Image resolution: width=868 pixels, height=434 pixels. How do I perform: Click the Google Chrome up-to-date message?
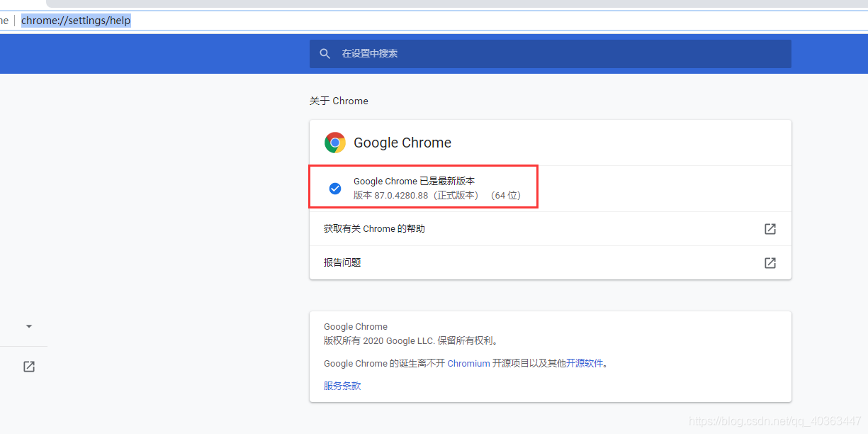(x=414, y=182)
